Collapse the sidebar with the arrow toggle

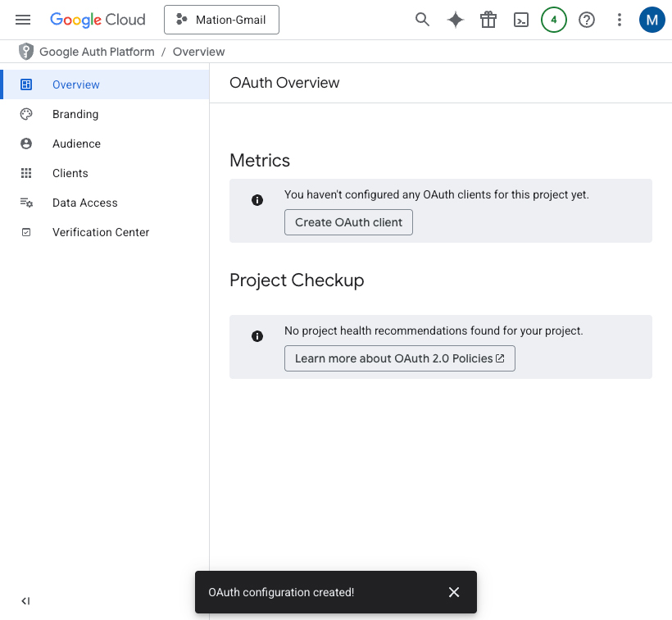[x=25, y=601]
